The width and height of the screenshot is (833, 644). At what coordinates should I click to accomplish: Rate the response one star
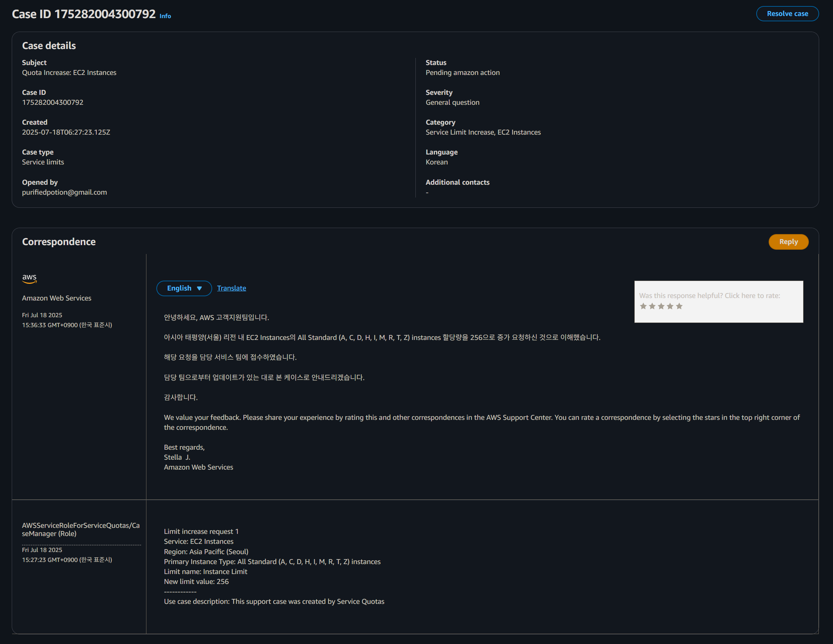click(643, 306)
